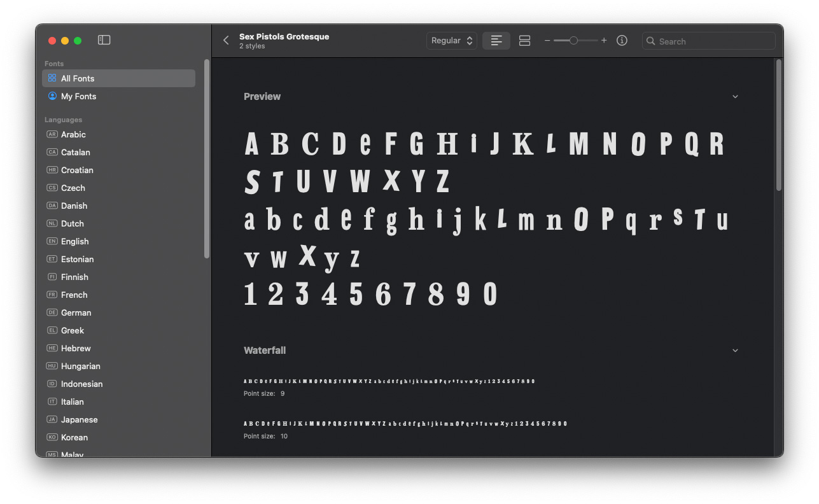This screenshot has height=504, width=819.
Task: Filter fonts by Japanese language
Action: pos(79,419)
